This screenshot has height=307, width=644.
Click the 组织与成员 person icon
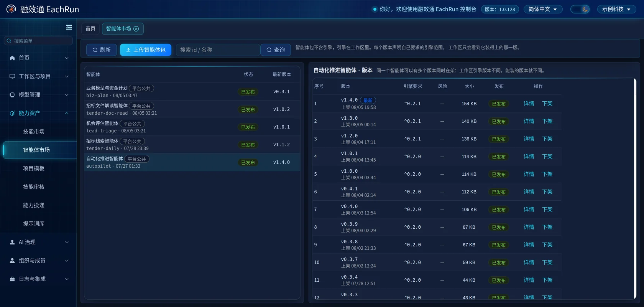coord(12,261)
